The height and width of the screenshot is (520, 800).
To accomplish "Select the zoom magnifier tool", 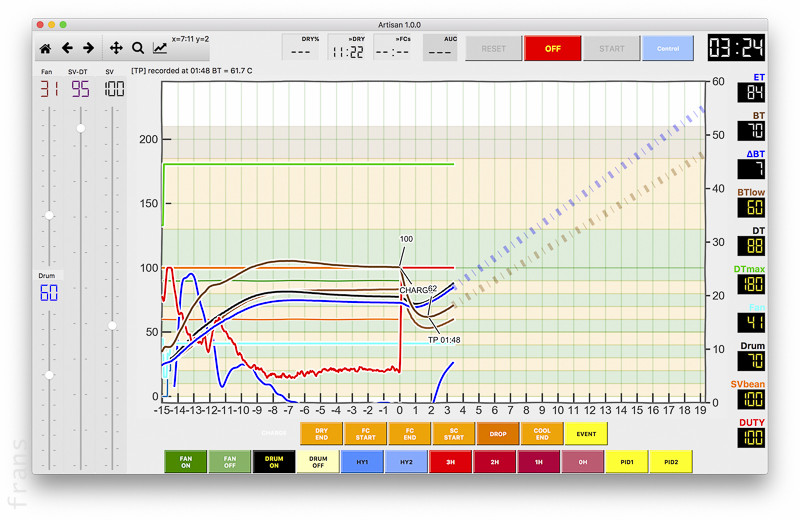I will [x=138, y=48].
